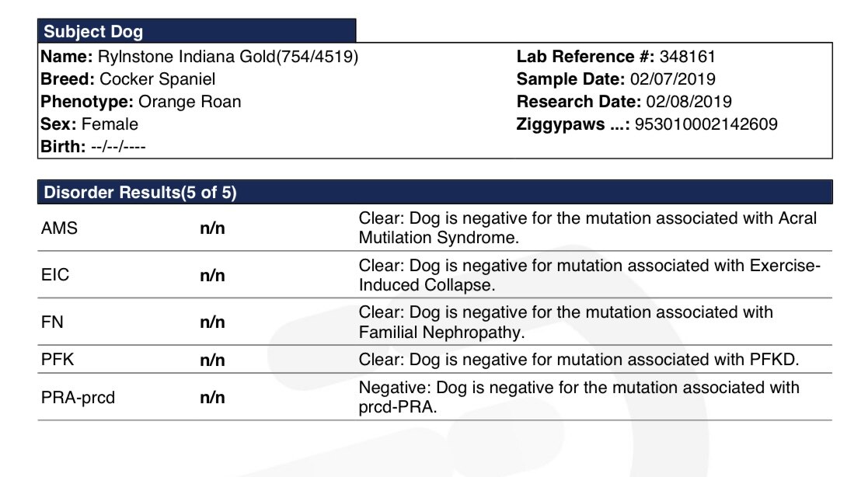Select the PRA-prcd disorder label
This screenshot has height=477, width=868.
pos(77,398)
